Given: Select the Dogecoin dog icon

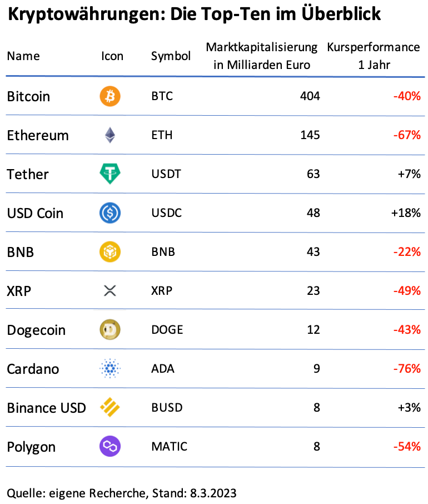Looking at the screenshot, I should (110, 330).
